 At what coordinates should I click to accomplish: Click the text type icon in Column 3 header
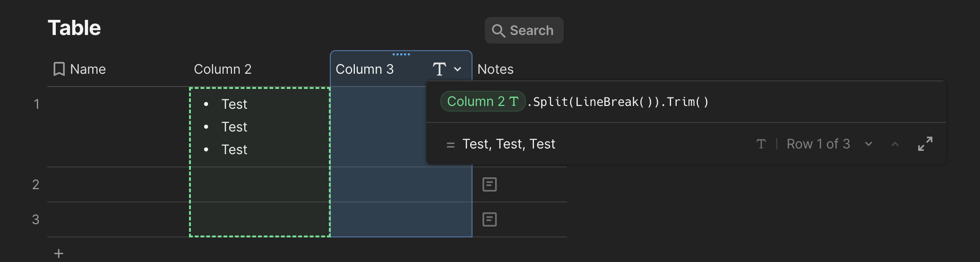[439, 69]
